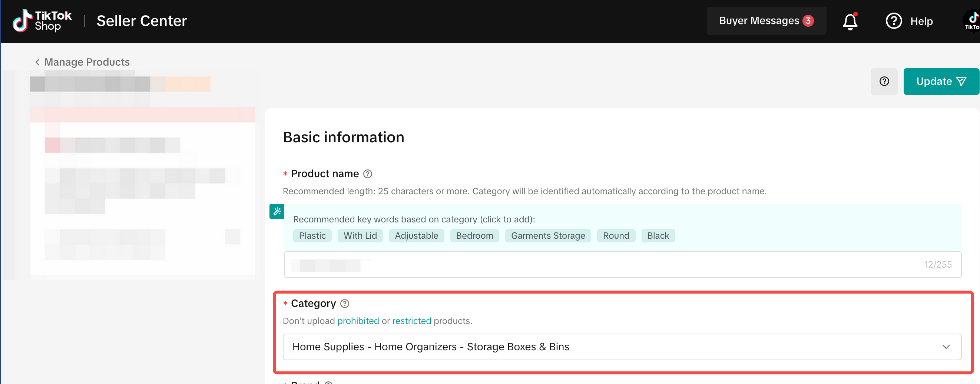980x384 pixels.
Task: Add the Garments Storage keyword
Action: pos(547,236)
